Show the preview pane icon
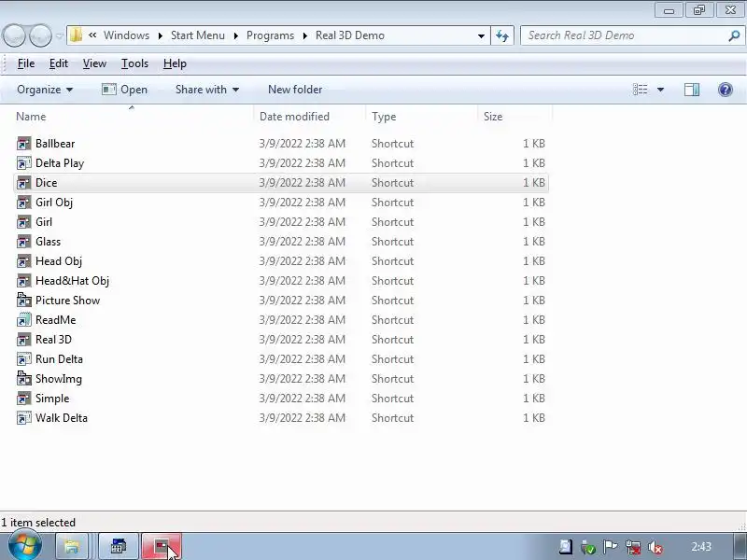 tap(692, 90)
